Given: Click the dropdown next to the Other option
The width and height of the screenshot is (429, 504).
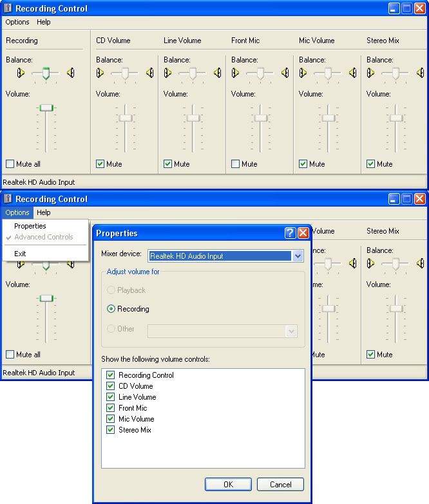Looking at the screenshot, I should 291,331.
